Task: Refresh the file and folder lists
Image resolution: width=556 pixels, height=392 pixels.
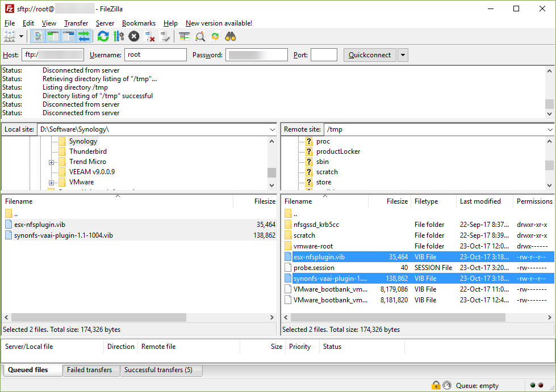Action: (x=103, y=37)
